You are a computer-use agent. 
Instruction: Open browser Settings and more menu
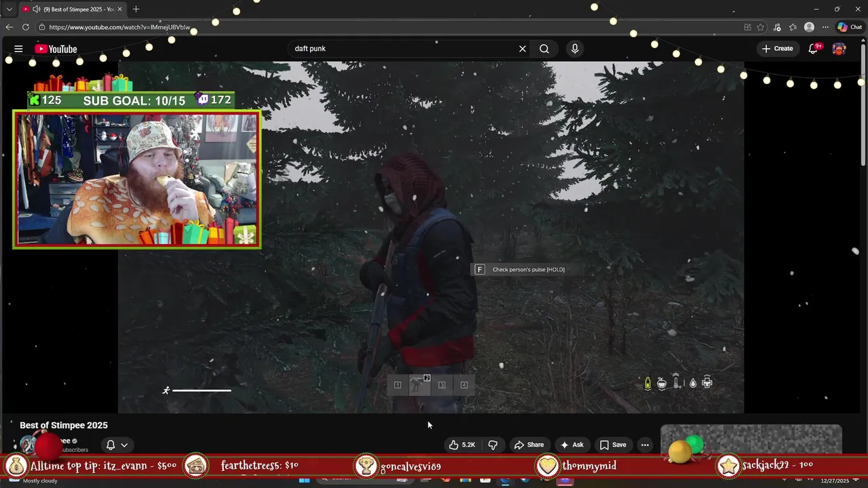pos(825,27)
